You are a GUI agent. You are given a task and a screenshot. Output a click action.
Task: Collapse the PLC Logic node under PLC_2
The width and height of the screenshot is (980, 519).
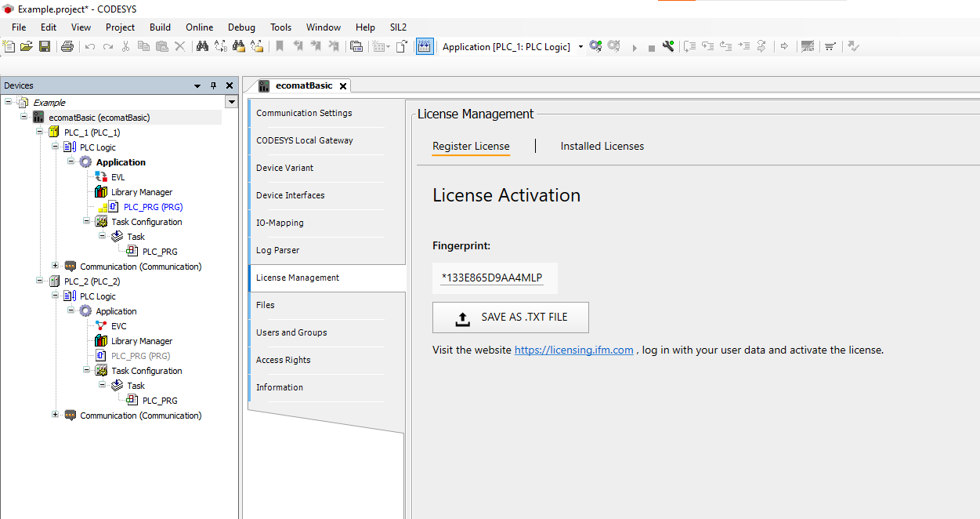pos(55,296)
